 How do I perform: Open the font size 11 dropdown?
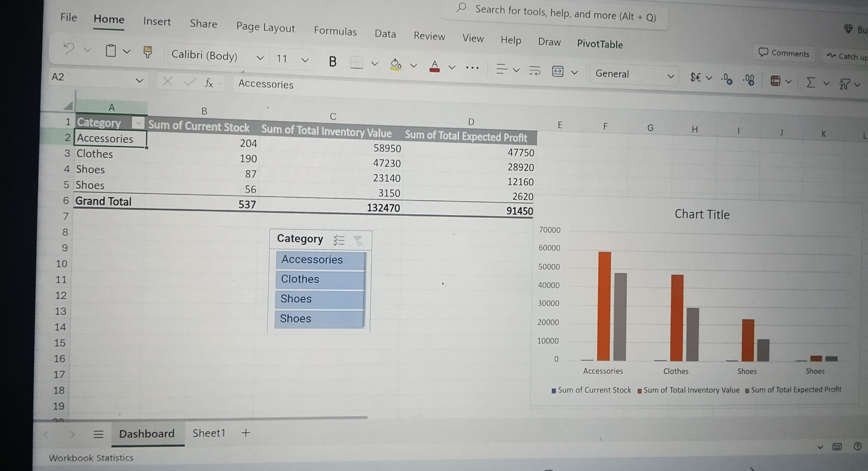(x=305, y=60)
